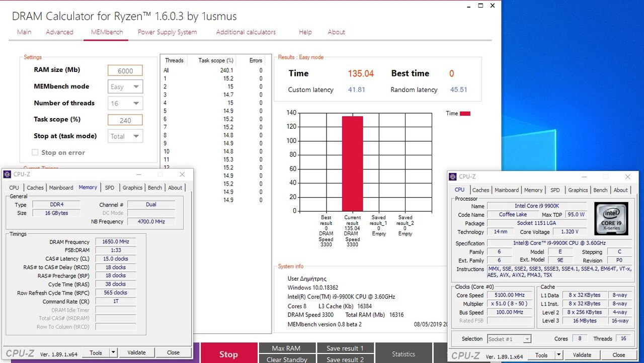Open SPD tab in left CPU-Z window

pyautogui.click(x=110, y=188)
